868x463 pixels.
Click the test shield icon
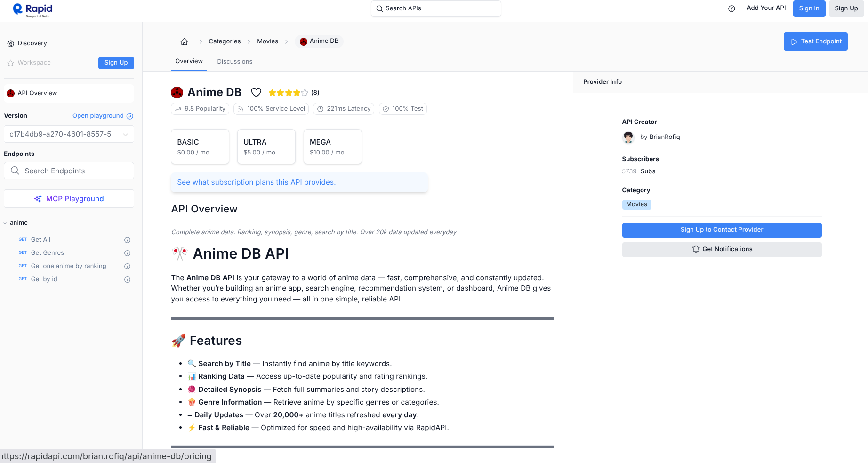[x=386, y=109]
